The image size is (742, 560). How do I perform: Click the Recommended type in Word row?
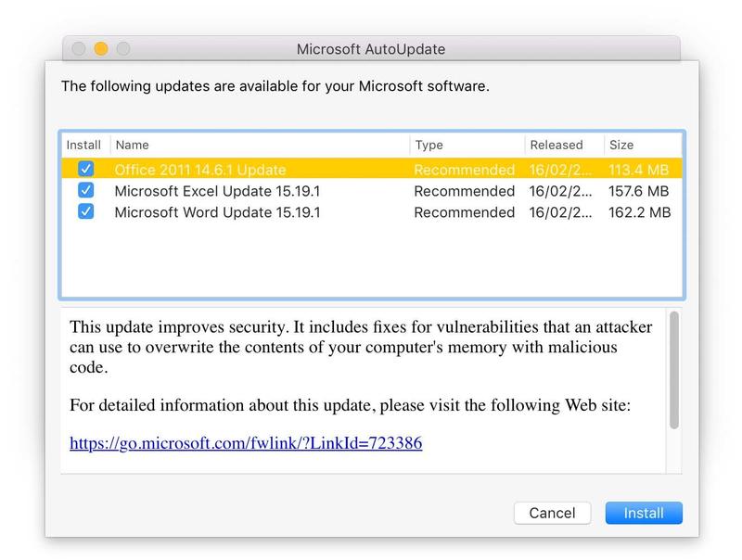click(x=465, y=212)
